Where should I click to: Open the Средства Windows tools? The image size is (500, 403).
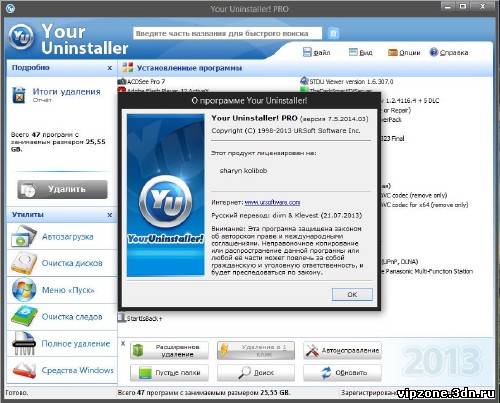(62, 370)
